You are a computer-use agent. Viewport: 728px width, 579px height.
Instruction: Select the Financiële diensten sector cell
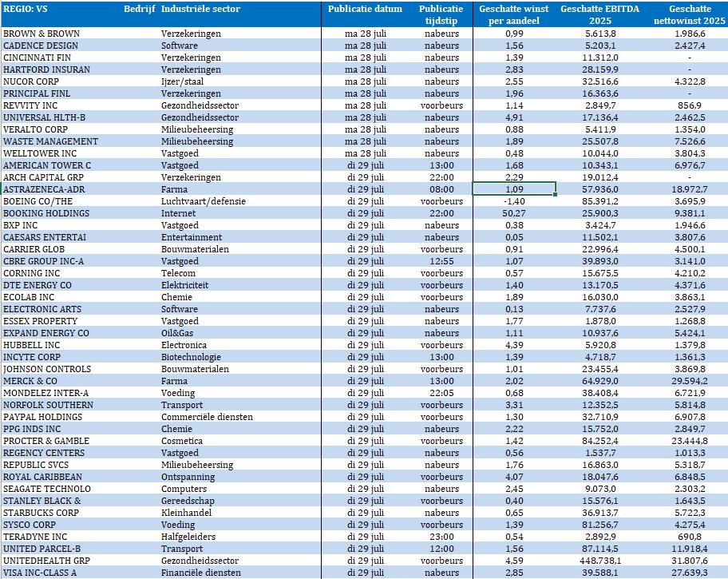[x=201, y=573]
